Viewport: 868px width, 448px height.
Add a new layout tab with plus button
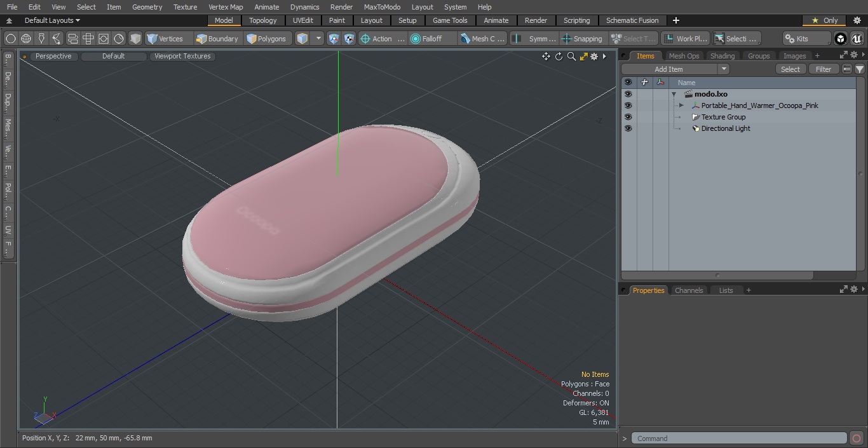[675, 20]
